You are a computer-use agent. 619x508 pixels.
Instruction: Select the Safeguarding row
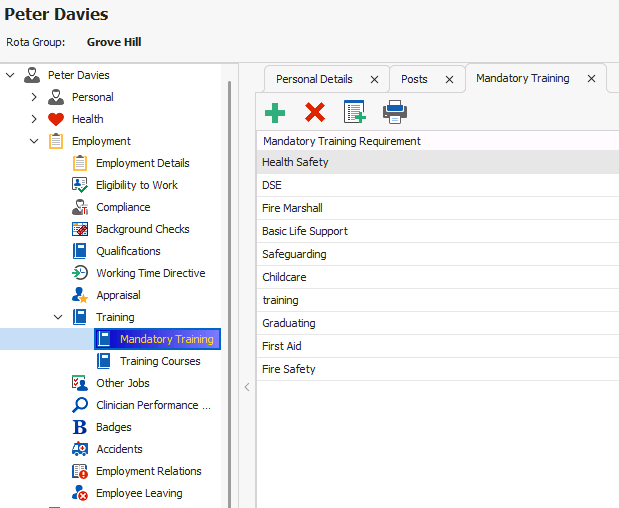tap(437, 254)
